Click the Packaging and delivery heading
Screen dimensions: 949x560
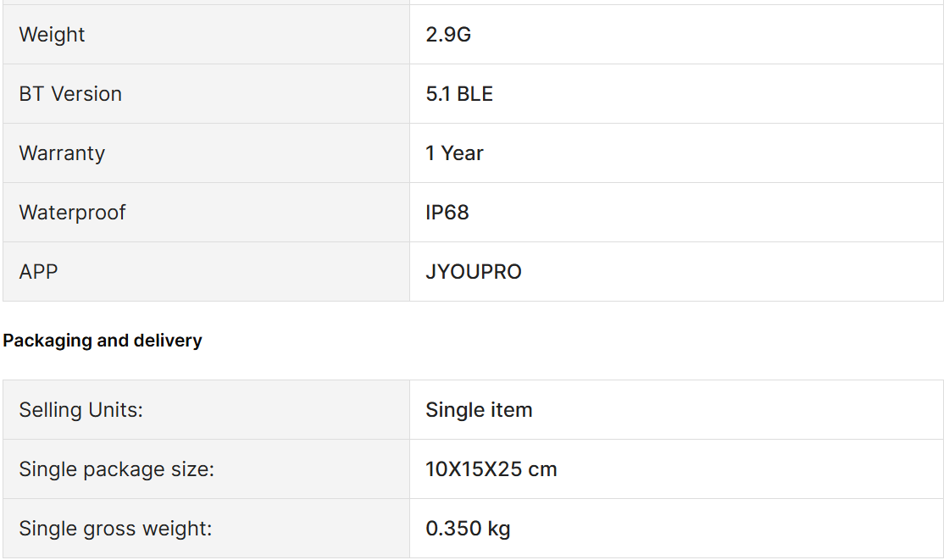(x=103, y=341)
